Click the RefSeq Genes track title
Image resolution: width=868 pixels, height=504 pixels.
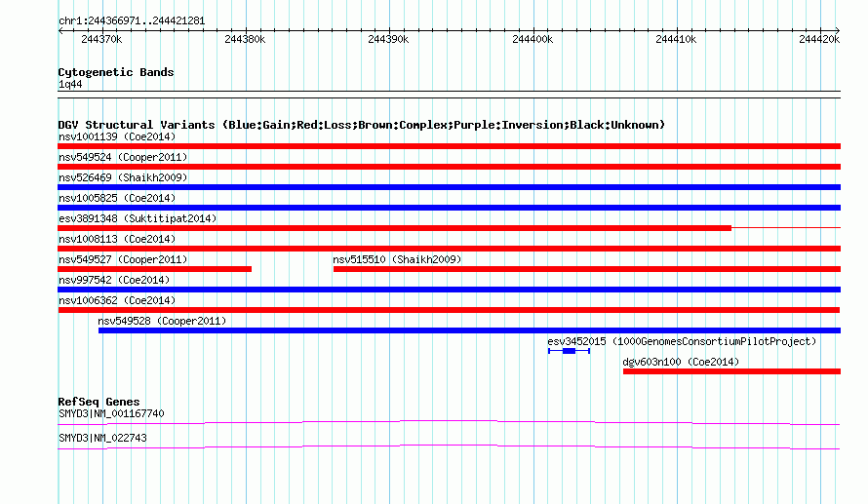[x=99, y=402]
